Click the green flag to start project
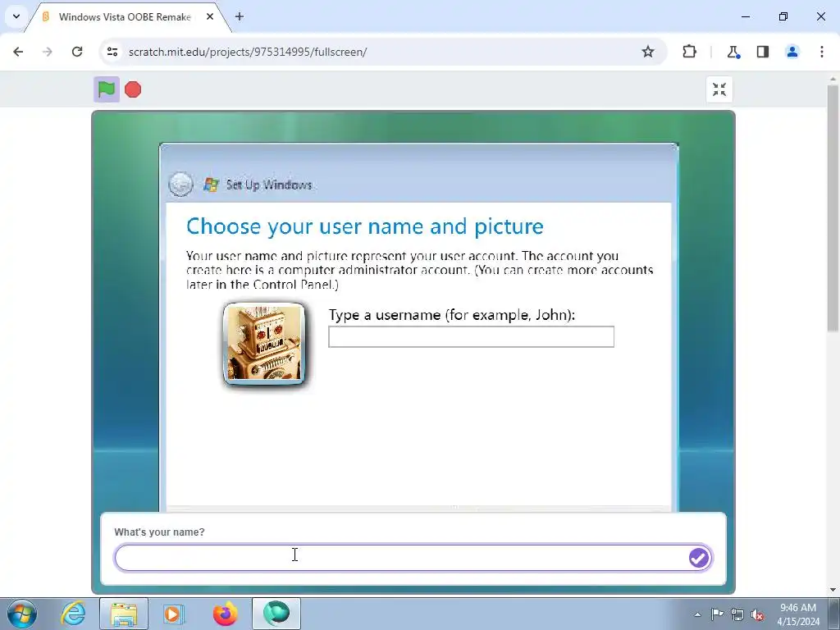Viewport: 840px width, 630px height. [x=107, y=89]
